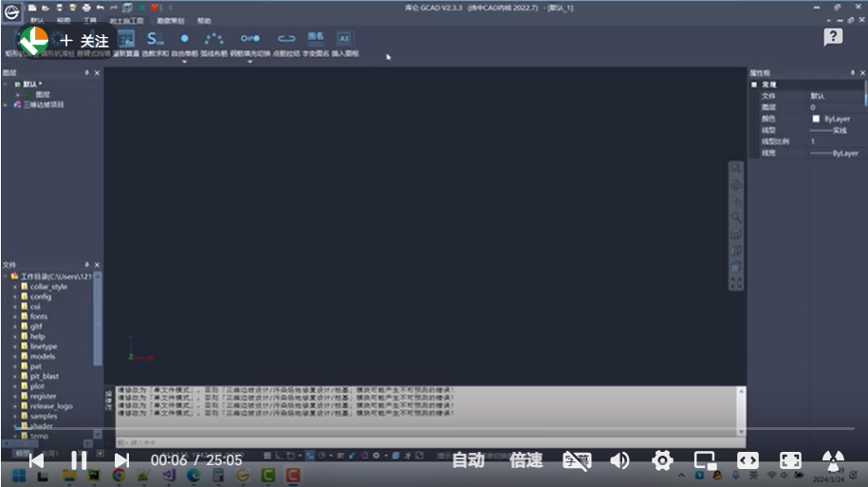Click the undo arrow in title bar

tap(100, 8)
